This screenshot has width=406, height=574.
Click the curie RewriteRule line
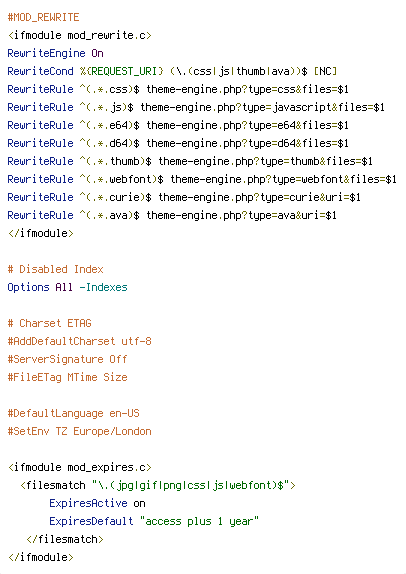184,197
